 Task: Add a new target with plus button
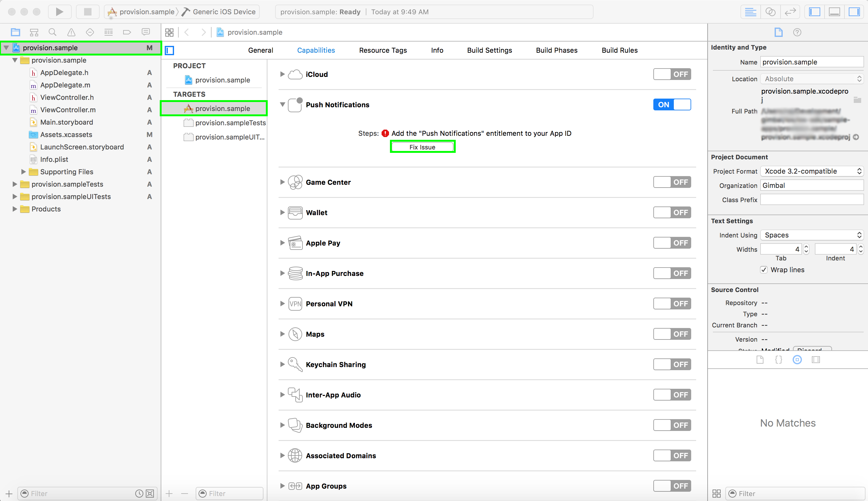(169, 494)
